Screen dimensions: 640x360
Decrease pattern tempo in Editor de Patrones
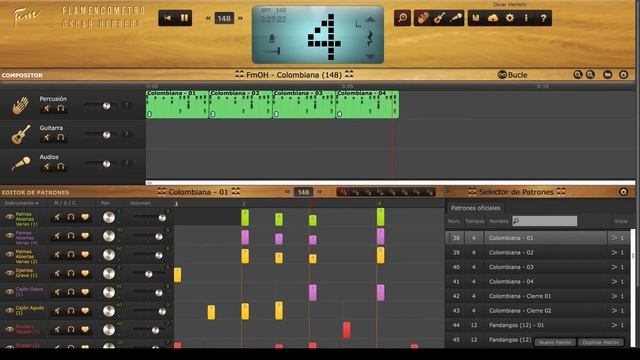[x=287, y=192]
